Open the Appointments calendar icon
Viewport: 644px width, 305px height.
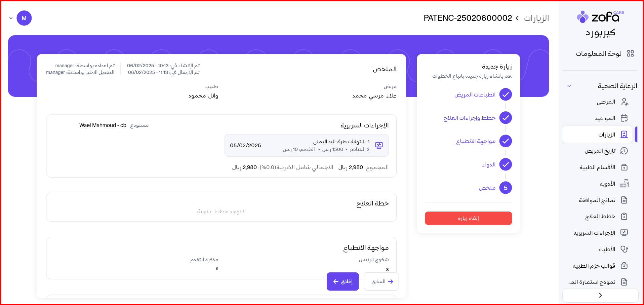pos(624,118)
